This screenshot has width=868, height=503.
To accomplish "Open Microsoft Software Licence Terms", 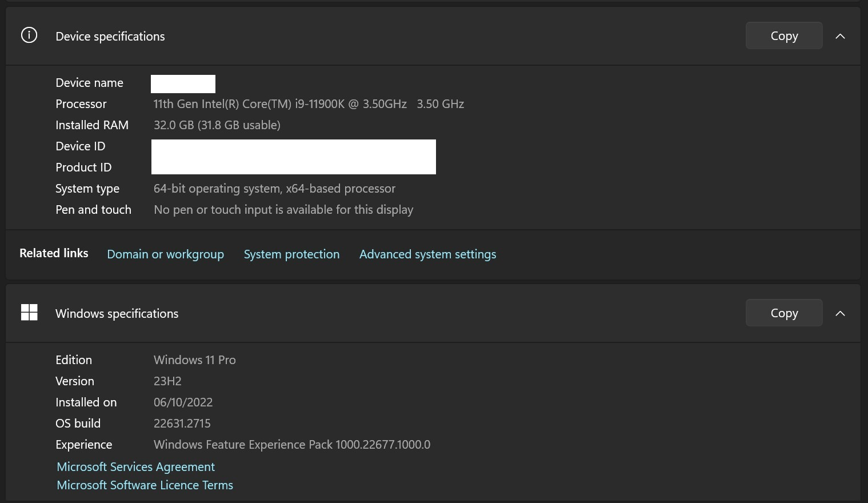I will (145, 485).
